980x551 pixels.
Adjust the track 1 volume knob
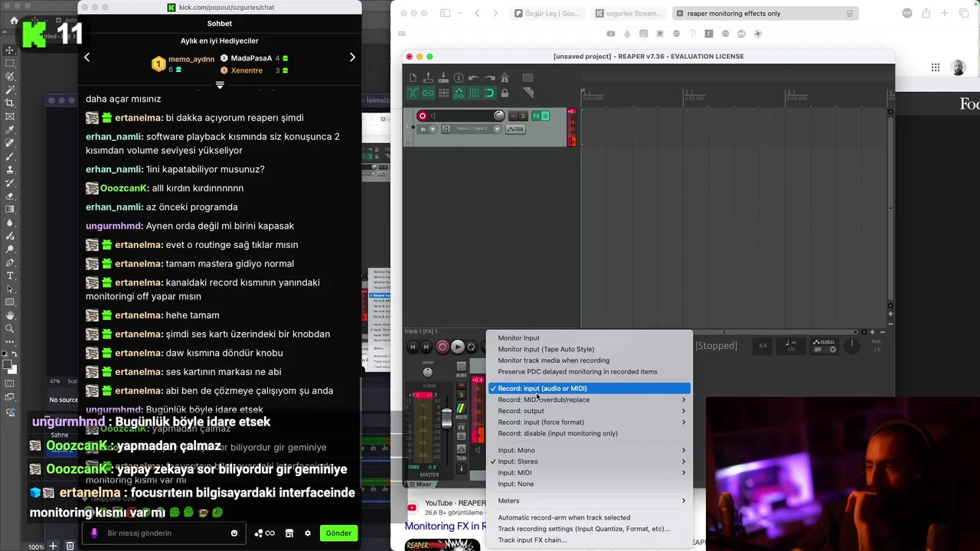499,116
